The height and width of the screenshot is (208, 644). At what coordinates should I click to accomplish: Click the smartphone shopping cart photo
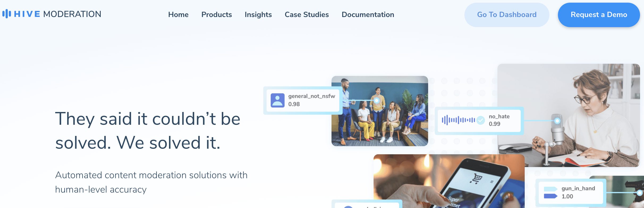click(449, 181)
